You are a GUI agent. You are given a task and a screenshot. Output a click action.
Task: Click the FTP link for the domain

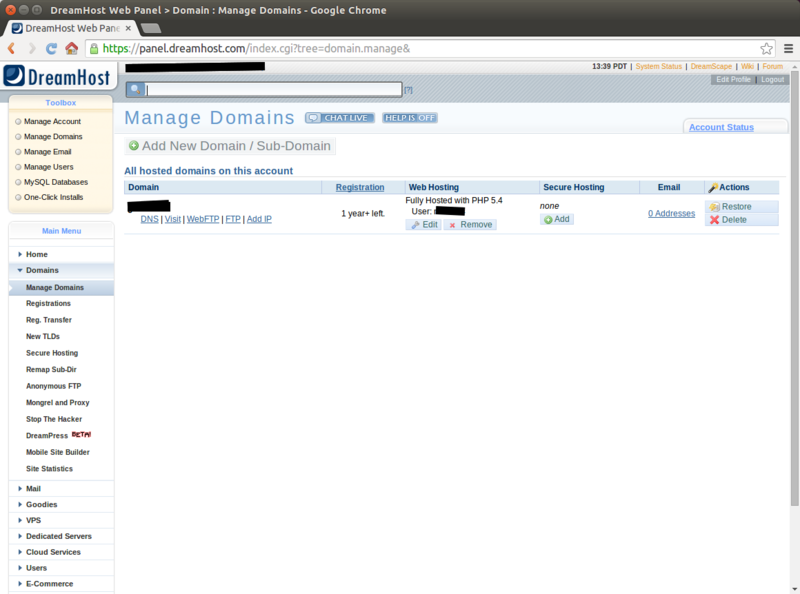pyautogui.click(x=233, y=219)
